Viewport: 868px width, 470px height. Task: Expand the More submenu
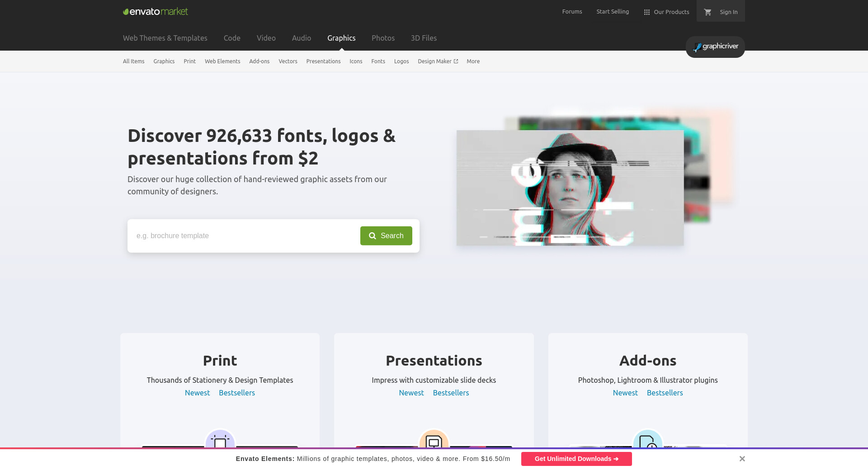(x=473, y=61)
